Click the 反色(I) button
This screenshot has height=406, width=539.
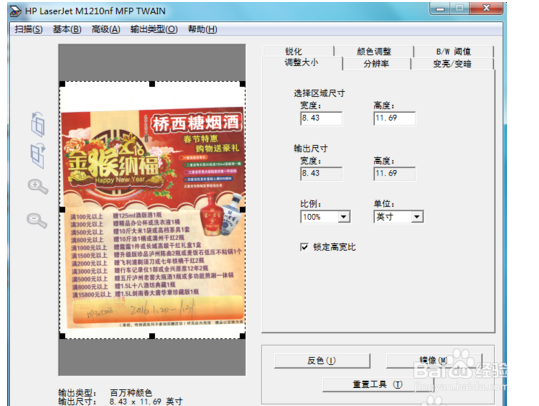(x=322, y=361)
